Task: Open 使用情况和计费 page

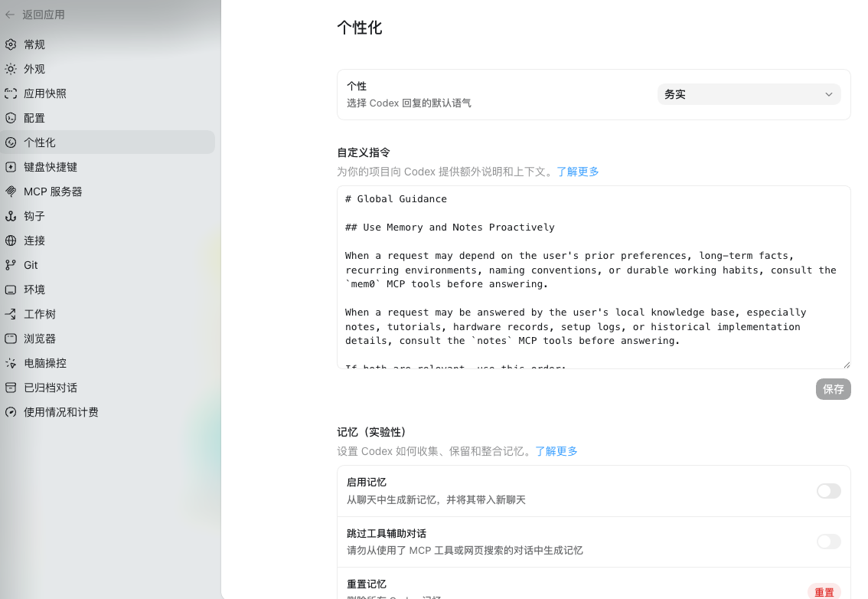Action: pyautogui.click(x=107, y=411)
